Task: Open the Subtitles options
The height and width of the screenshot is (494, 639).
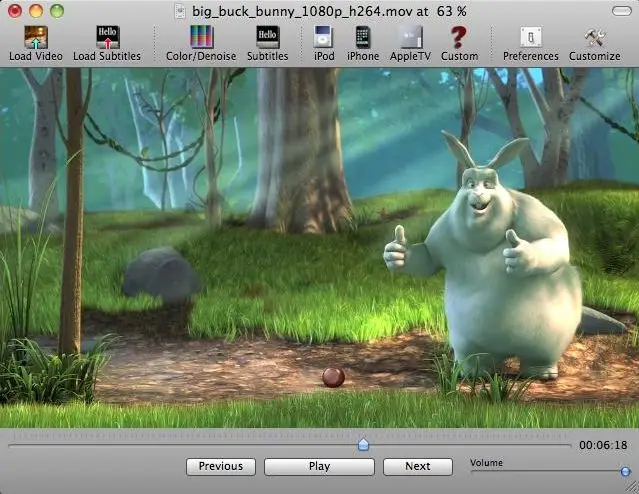Action: [x=267, y=44]
